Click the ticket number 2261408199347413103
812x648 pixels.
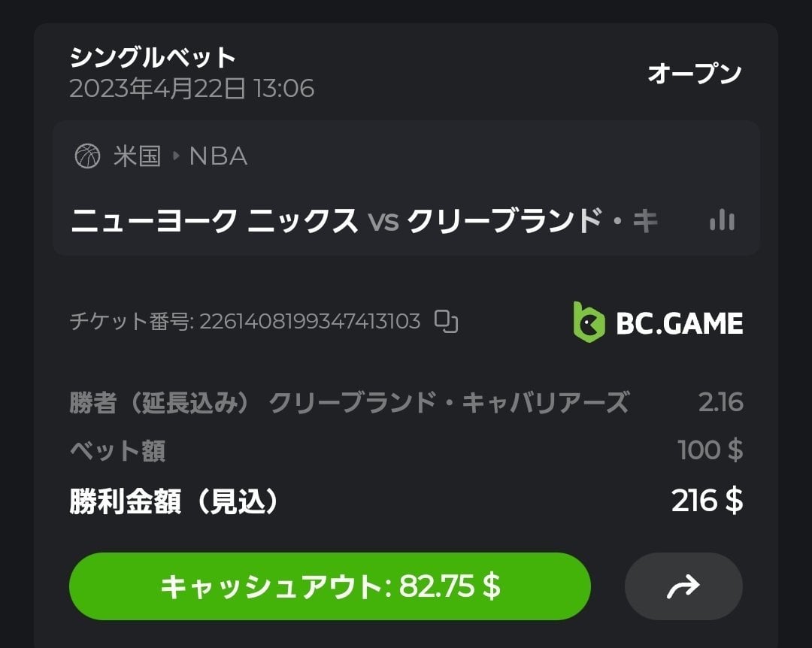point(310,322)
